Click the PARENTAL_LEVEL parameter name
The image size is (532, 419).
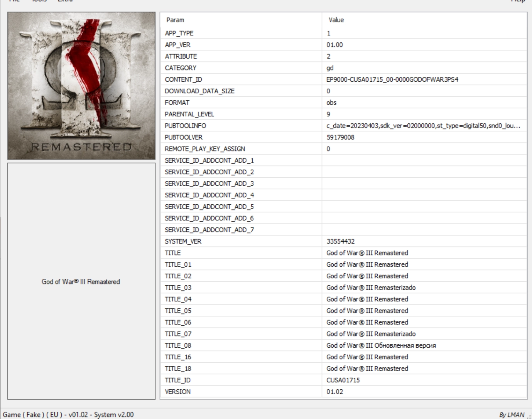pos(189,114)
